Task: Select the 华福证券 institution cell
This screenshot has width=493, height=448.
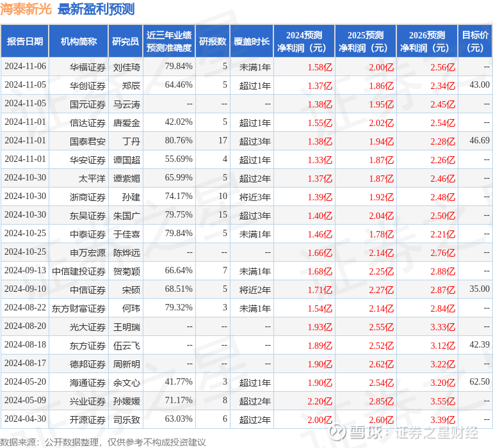Action: (88, 67)
